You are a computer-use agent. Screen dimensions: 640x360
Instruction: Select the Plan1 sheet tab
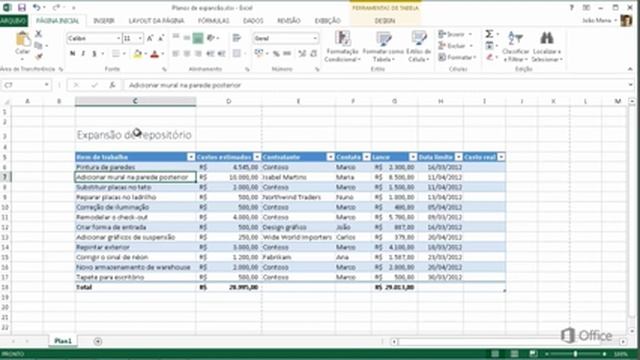coord(63,341)
